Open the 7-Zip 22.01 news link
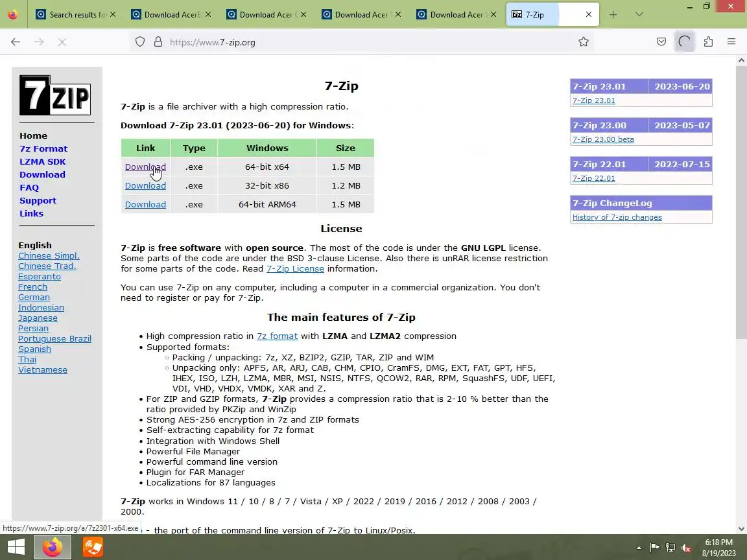The height and width of the screenshot is (560, 747). click(x=593, y=178)
